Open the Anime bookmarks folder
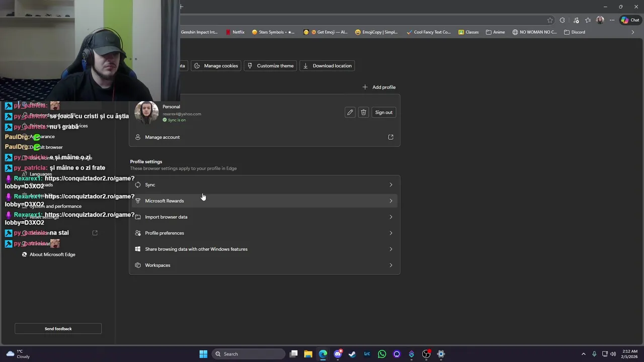Image resolution: width=644 pixels, height=362 pixels. point(495,32)
